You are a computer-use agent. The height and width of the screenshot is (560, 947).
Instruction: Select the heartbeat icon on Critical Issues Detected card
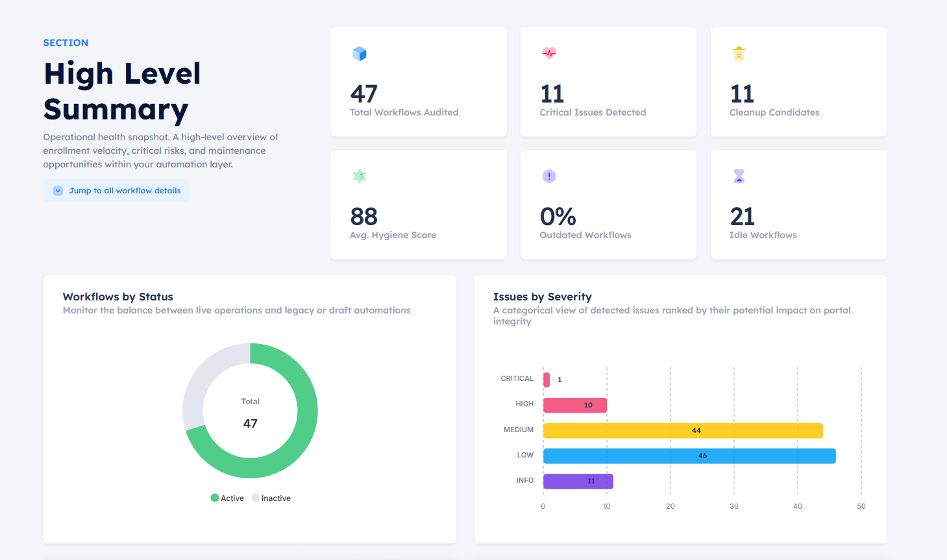[548, 53]
